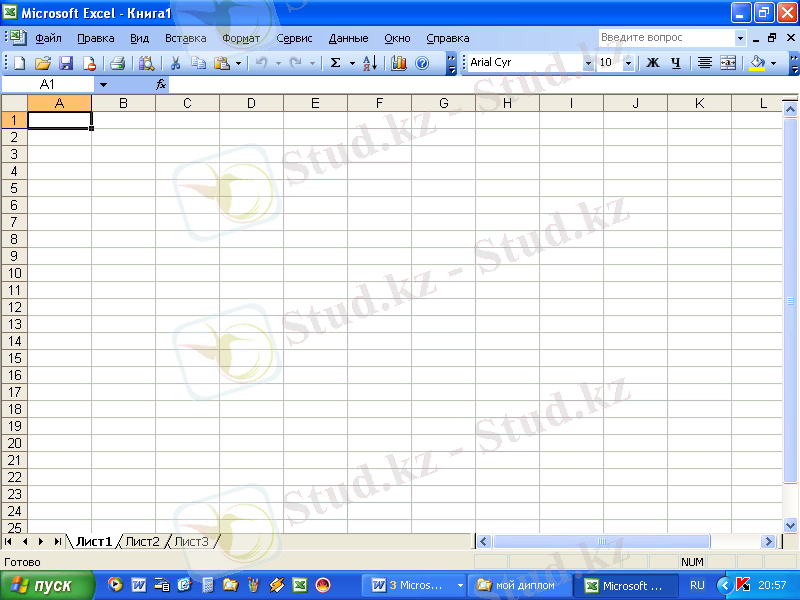The width and height of the screenshot is (800, 600).
Task: Save the workbook with the floppy icon
Action: (x=66, y=63)
